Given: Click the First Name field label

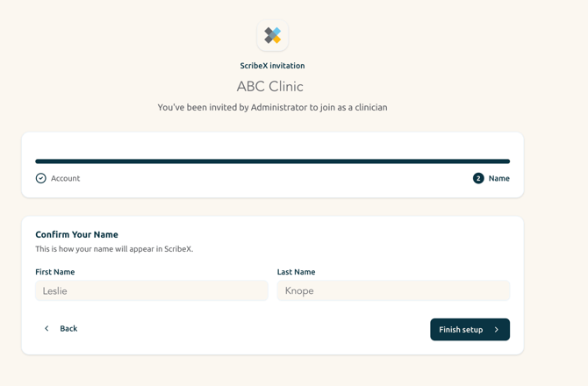Looking at the screenshot, I should click(55, 272).
